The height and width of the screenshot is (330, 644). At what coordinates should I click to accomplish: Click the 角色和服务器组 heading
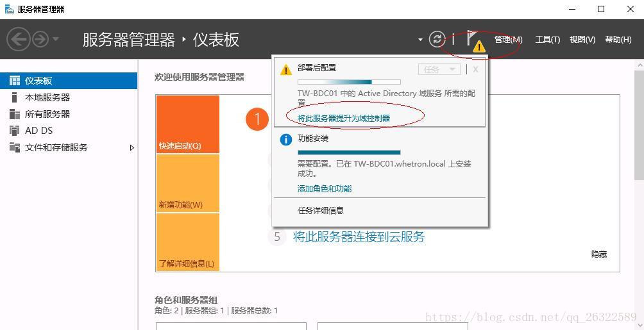(185, 300)
